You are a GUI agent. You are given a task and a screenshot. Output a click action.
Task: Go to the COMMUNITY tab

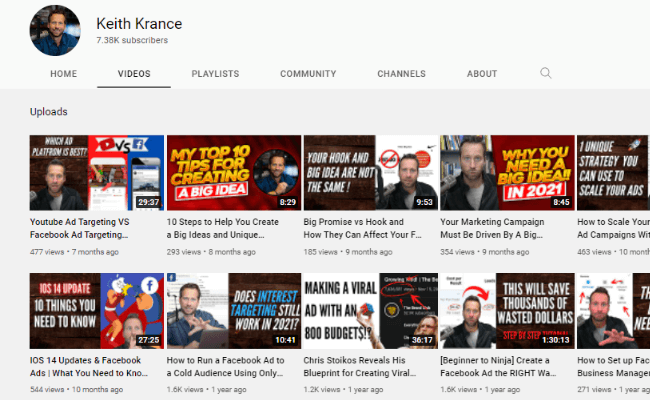click(308, 74)
